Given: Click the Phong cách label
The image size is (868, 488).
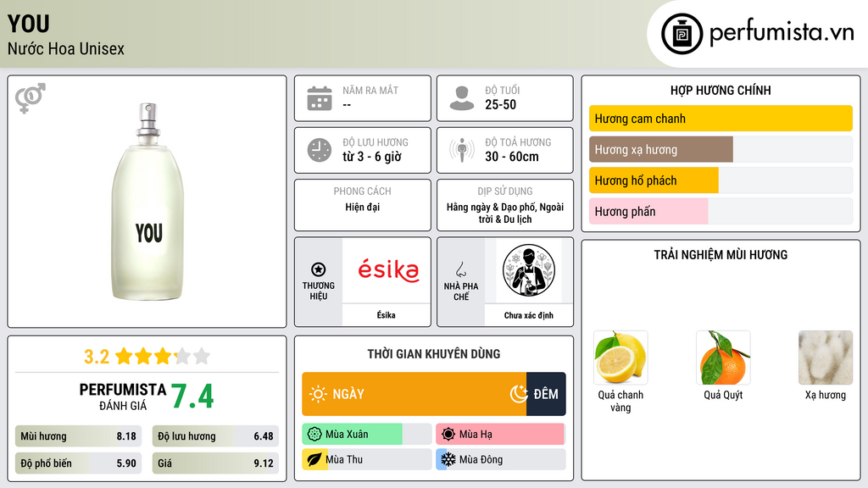Looking at the screenshot, I should [362, 191].
